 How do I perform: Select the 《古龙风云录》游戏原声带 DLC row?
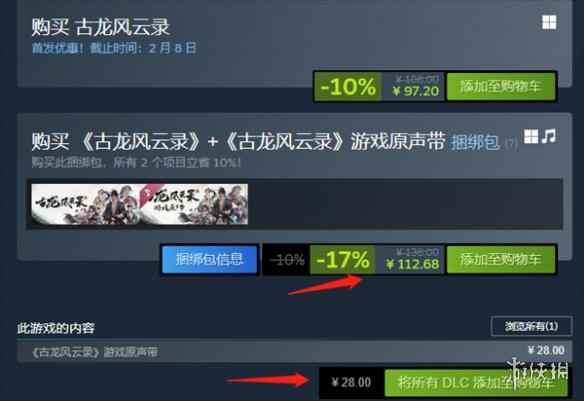293,351
